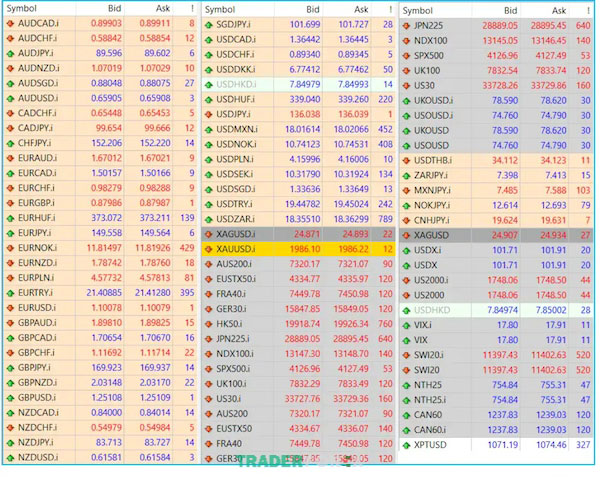Click the spread value 429 for EURNOK.i
600x477 pixels.
tap(187, 248)
